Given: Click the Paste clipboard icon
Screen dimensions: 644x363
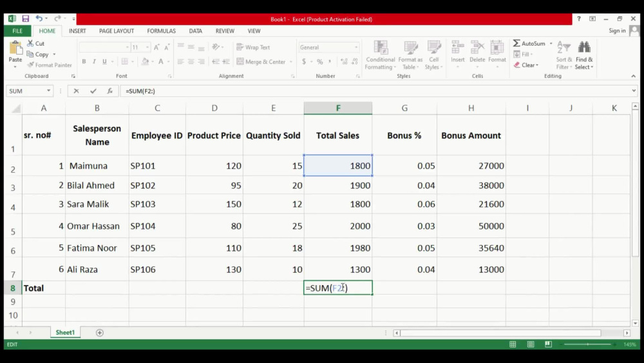Looking at the screenshot, I should click(x=15, y=48).
